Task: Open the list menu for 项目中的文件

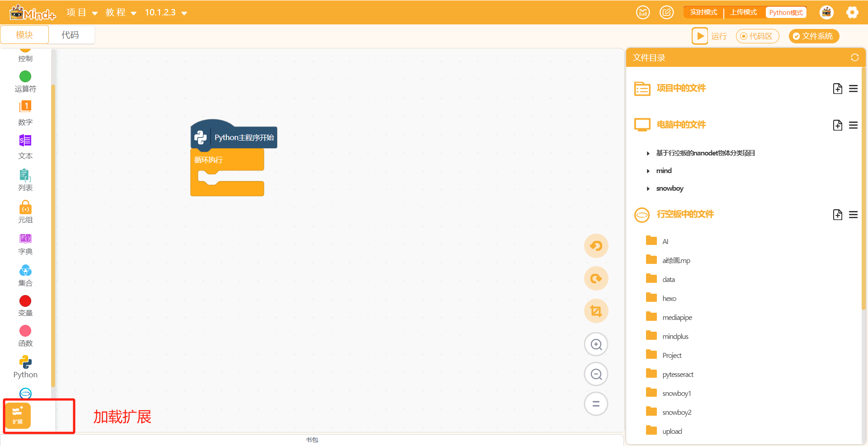Action: click(x=853, y=89)
